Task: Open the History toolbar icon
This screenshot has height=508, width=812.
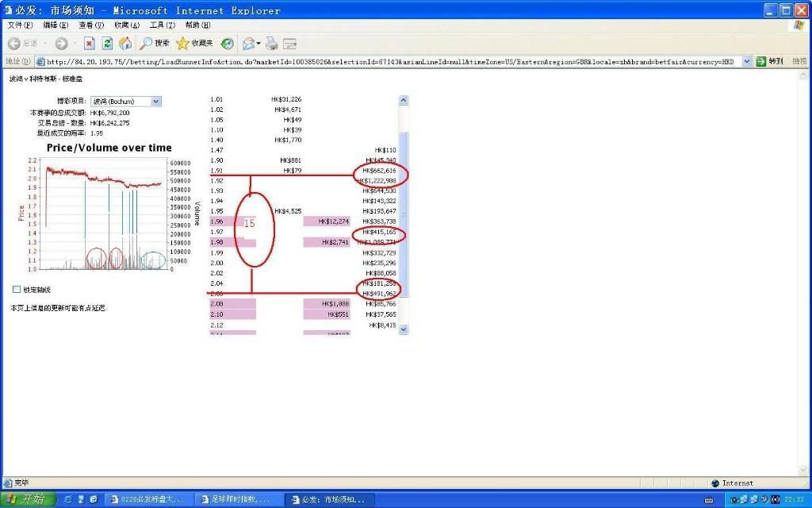Action: [x=228, y=44]
